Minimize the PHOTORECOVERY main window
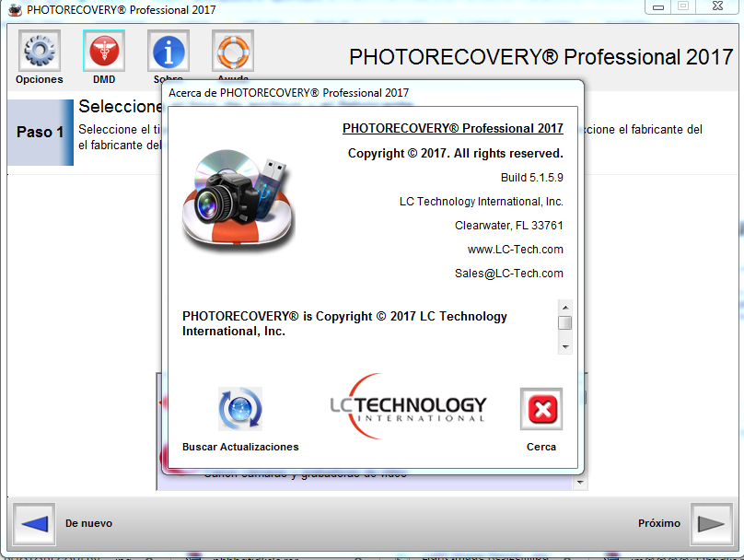744x560 pixels. click(658, 6)
